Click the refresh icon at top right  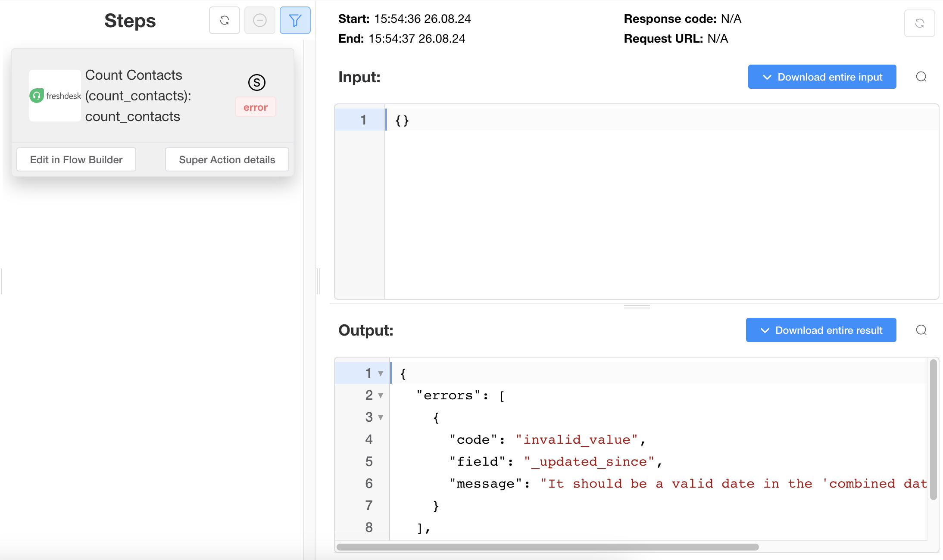[x=919, y=23]
